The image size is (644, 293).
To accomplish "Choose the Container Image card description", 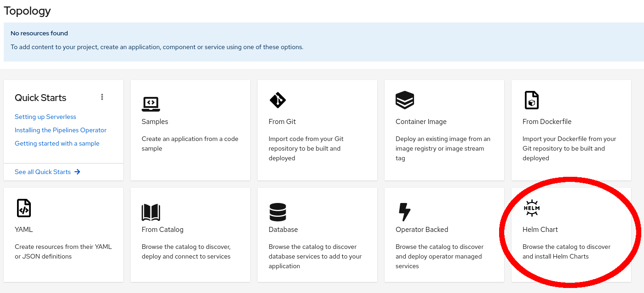I will 443,148.
